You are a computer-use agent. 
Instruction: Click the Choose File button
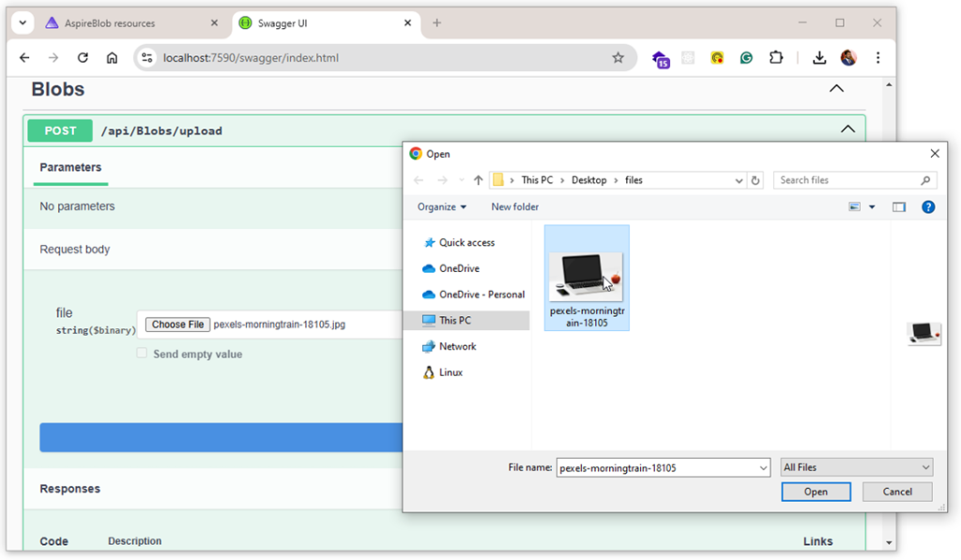coord(175,324)
